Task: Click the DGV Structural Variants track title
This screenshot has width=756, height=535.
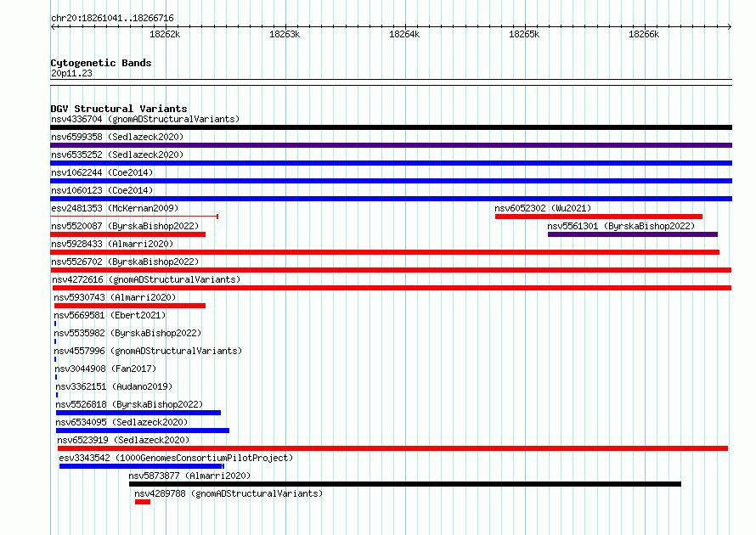Action: tap(119, 109)
